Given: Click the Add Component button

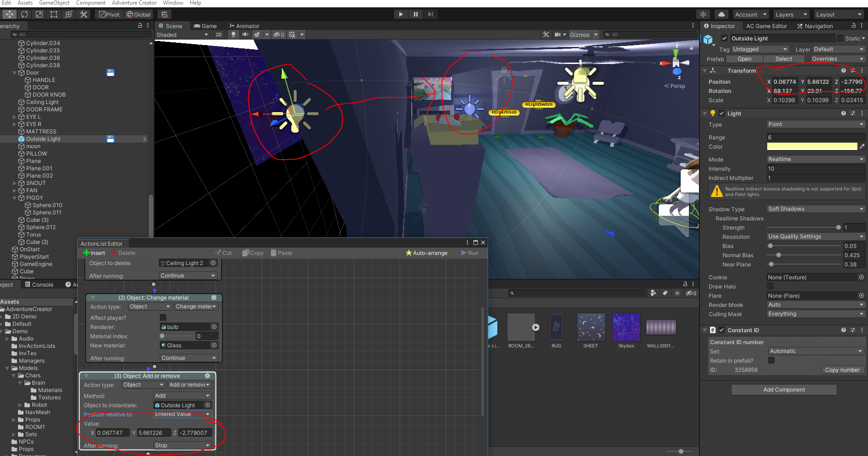Looking at the screenshot, I should coord(784,390).
